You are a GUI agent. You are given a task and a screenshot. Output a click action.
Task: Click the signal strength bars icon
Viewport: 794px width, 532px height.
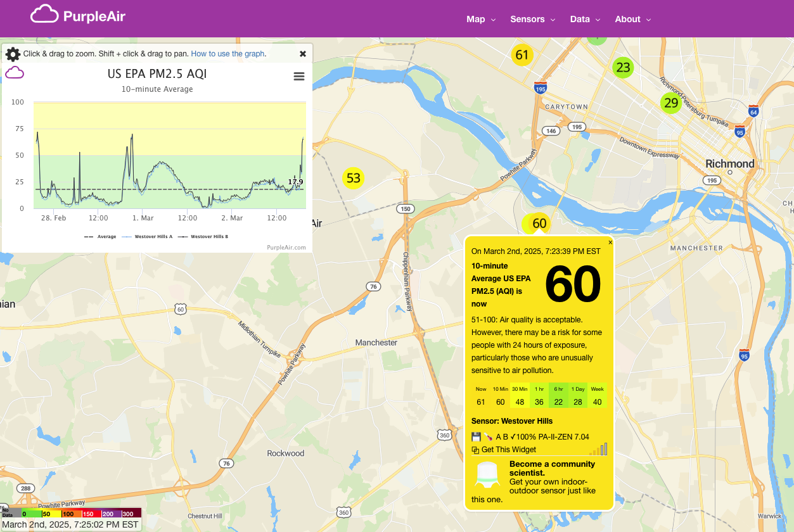point(599,449)
